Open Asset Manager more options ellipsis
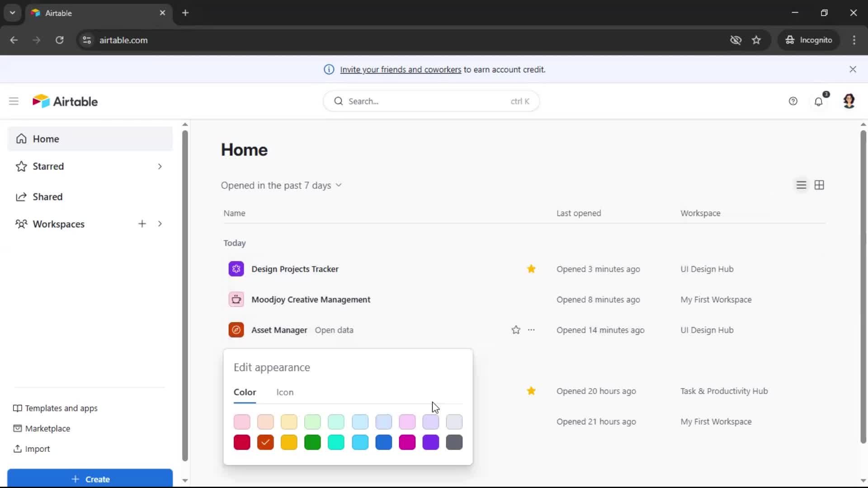The height and width of the screenshot is (488, 868). point(531,330)
